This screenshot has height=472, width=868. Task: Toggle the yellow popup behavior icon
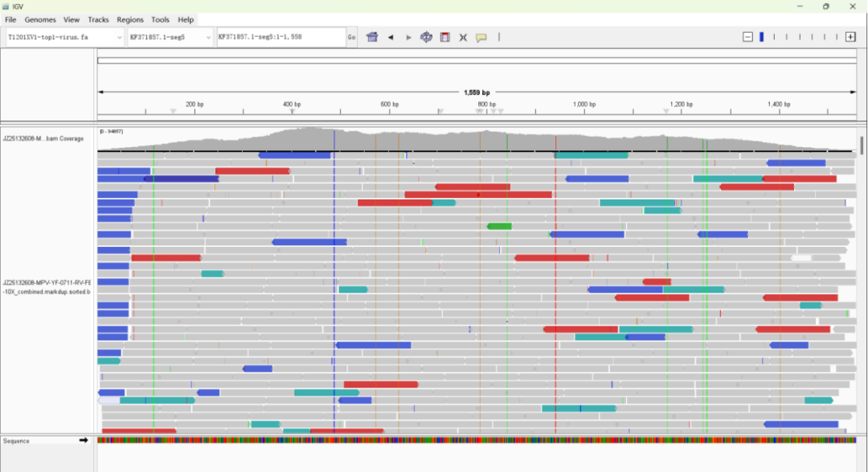(481, 37)
